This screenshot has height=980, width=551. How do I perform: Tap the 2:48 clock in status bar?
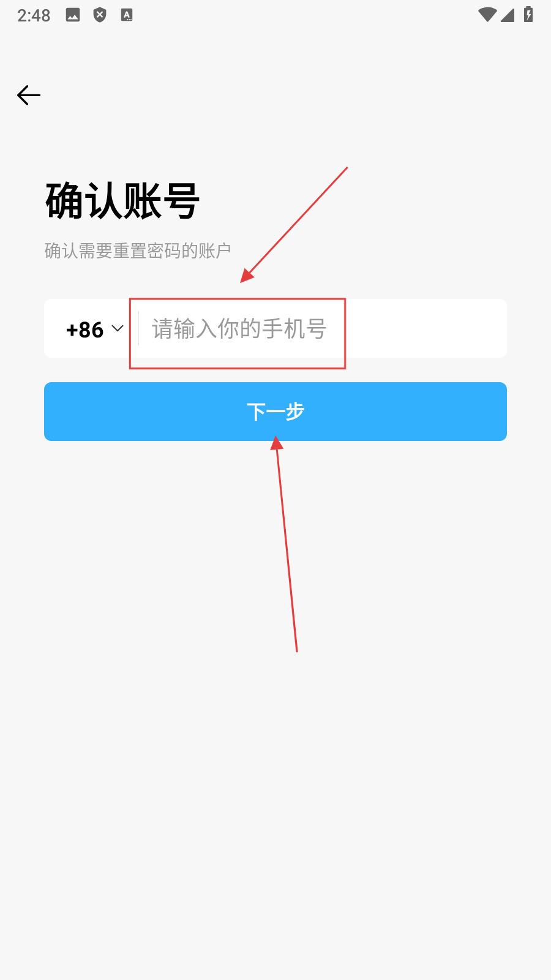click(x=34, y=15)
